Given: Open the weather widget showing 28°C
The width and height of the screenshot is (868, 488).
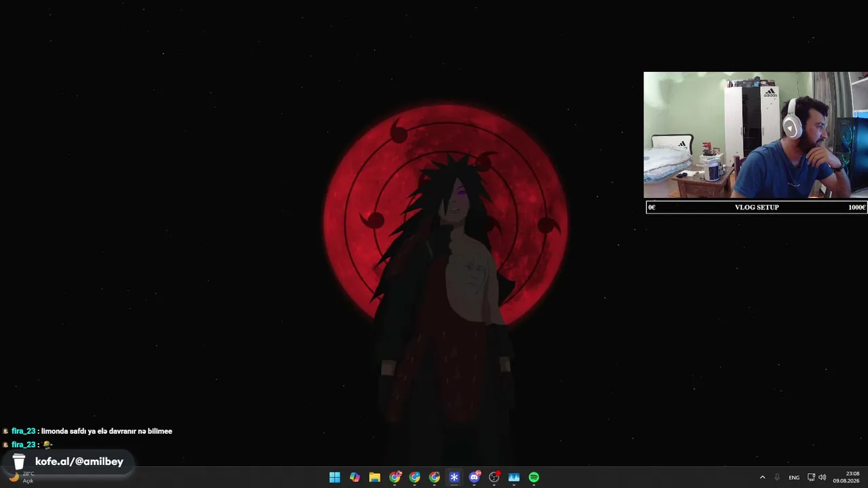Looking at the screenshot, I should tap(20, 477).
